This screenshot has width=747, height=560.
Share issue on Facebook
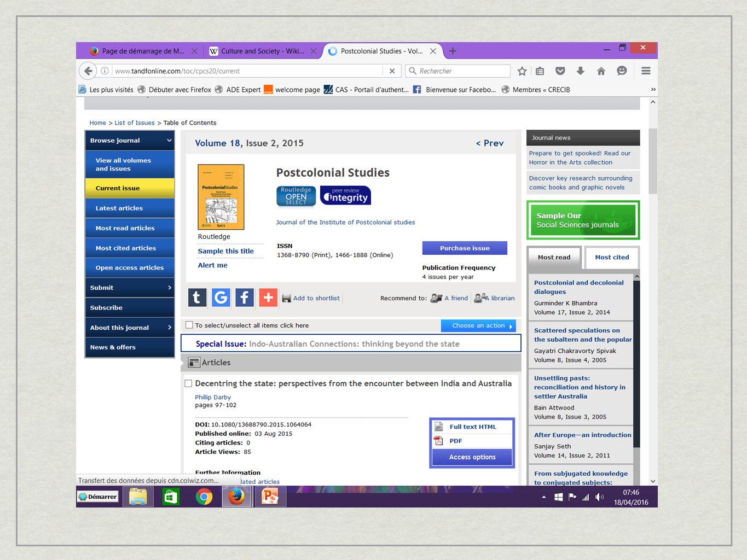pos(245,297)
